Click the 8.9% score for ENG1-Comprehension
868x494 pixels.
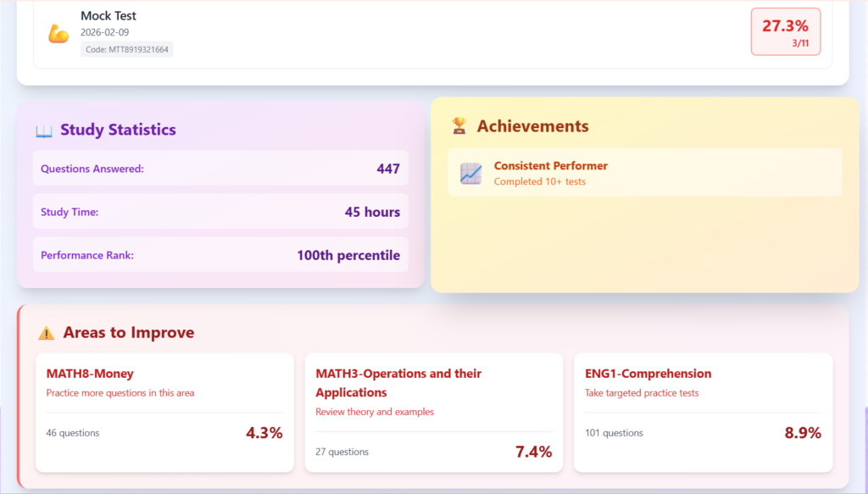point(803,433)
